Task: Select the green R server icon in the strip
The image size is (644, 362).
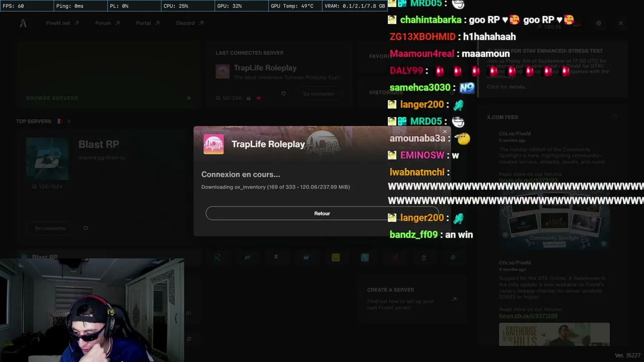Action: [217, 257]
